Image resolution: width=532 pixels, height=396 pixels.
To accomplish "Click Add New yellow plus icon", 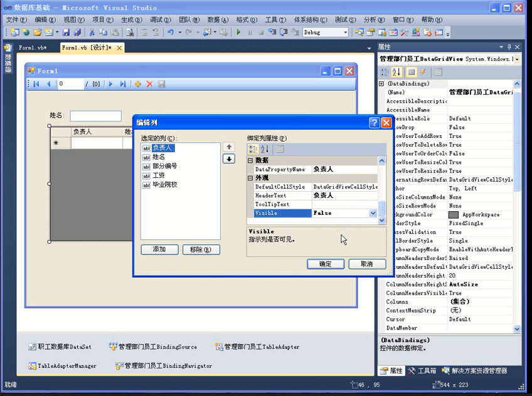I will pos(138,84).
